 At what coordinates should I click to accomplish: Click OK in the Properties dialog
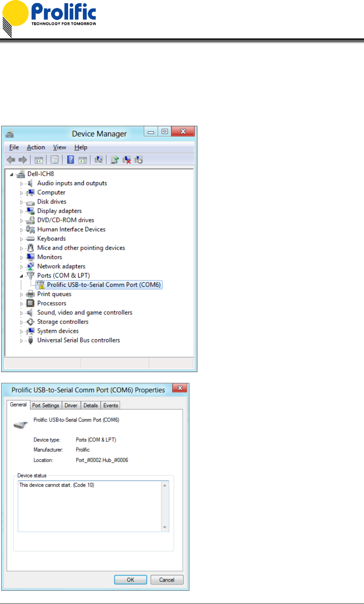click(131, 580)
